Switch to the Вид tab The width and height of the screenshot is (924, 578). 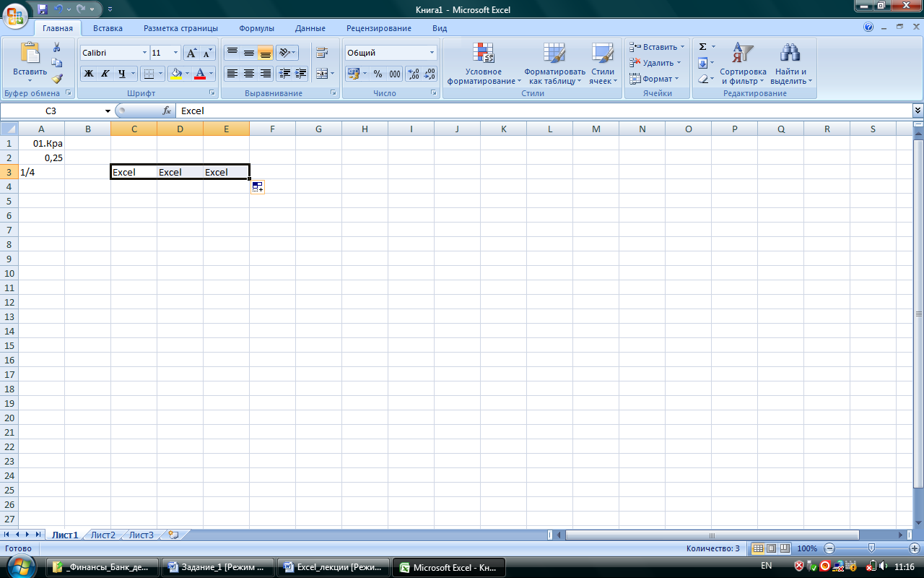click(440, 28)
